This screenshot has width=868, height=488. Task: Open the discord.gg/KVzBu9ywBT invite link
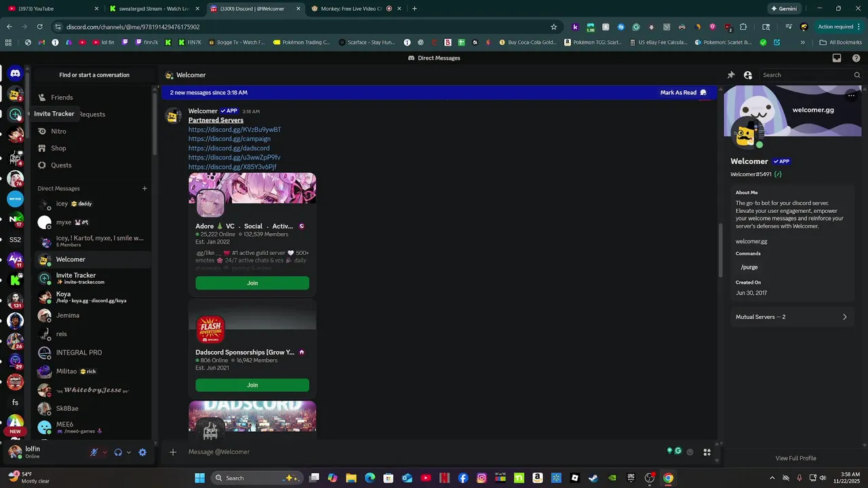coord(235,129)
